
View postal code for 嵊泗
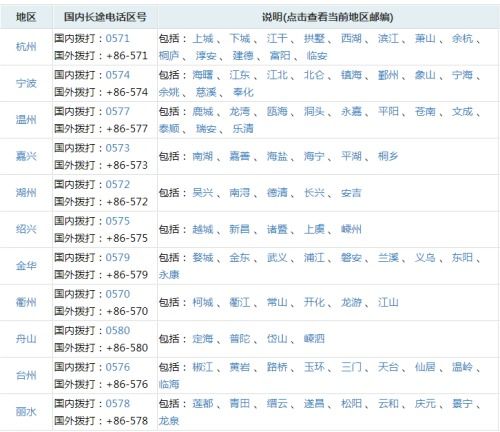coord(314,339)
